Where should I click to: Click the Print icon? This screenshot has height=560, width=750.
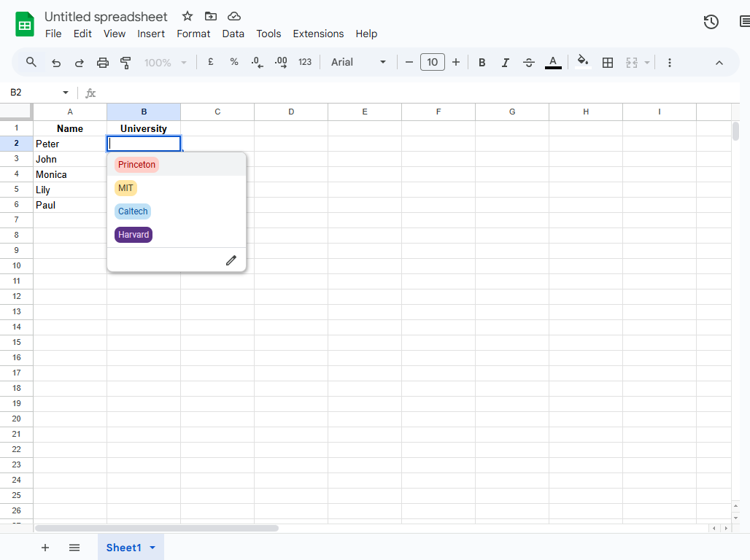pyautogui.click(x=102, y=62)
